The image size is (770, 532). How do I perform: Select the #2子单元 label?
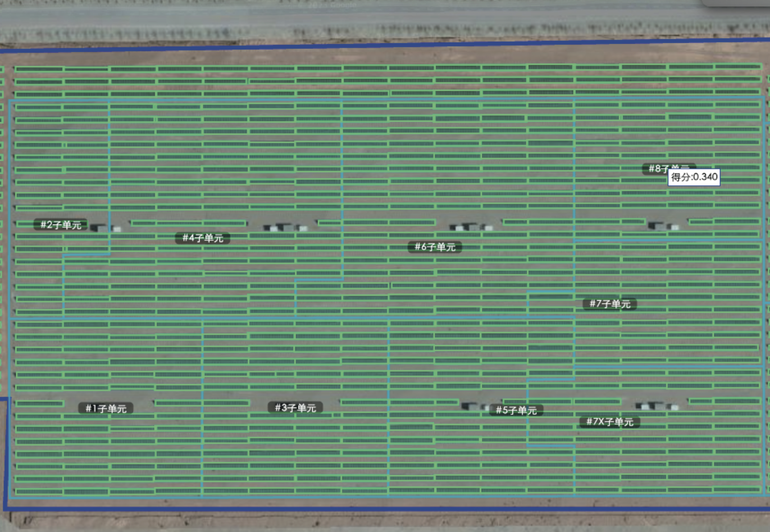coord(61,225)
